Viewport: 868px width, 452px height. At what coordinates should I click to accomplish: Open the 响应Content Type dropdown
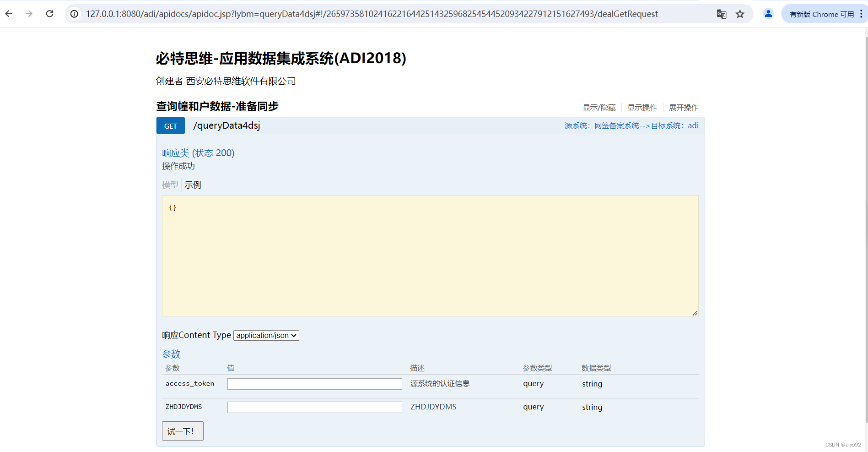tap(266, 335)
